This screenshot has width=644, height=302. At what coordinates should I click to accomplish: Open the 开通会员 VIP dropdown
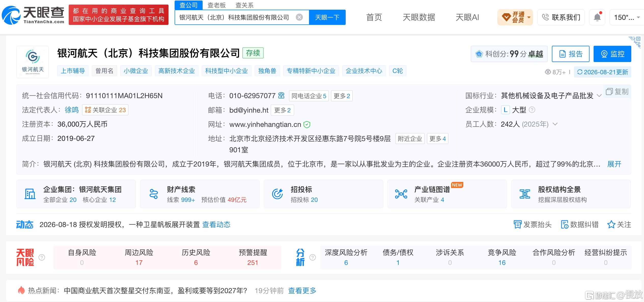515,17
